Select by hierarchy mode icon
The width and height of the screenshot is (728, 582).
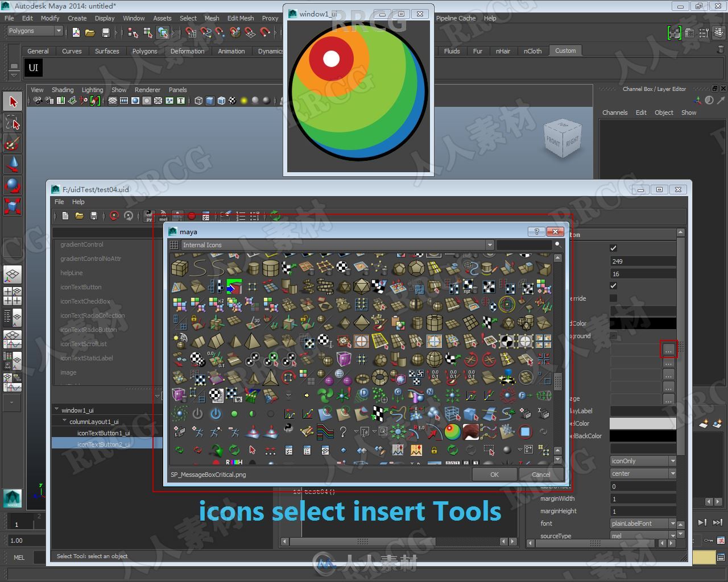[133, 32]
